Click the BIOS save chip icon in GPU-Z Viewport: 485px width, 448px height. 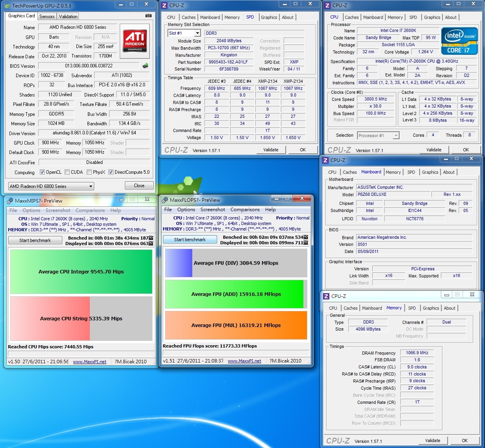pyautogui.click(x=145, y=66)
